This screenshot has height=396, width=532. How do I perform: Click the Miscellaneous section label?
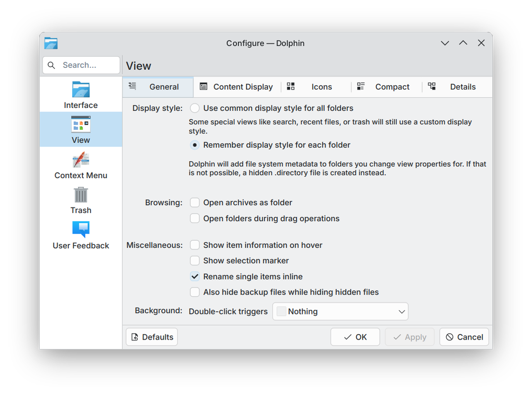point(155,245)
